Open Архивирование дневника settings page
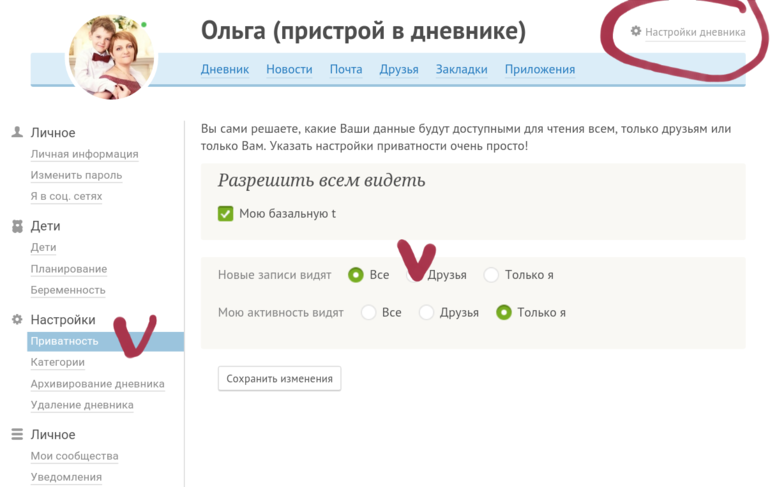 click(x=97, y=384)
